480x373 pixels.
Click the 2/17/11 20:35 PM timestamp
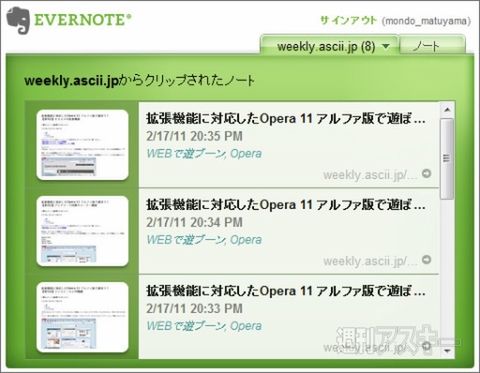194,136
